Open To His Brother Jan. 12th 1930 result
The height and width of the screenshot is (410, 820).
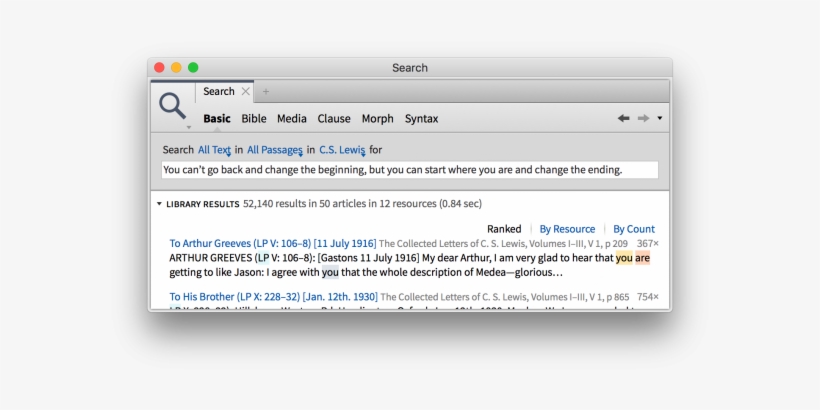274,297
